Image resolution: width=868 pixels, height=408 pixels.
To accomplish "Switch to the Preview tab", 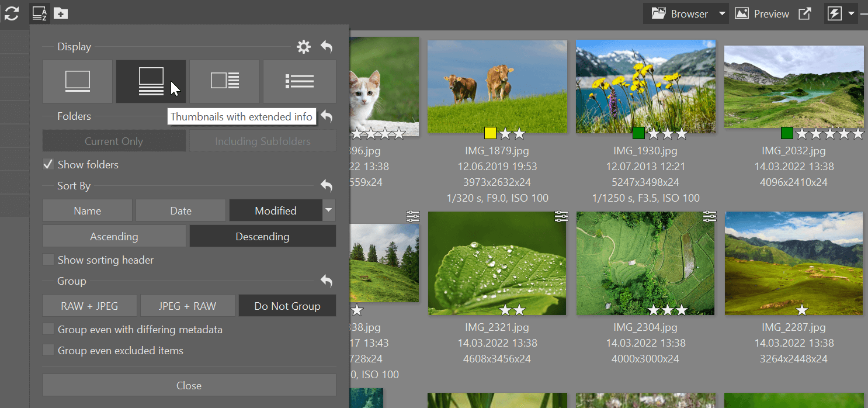I will [x=762, y=13].
